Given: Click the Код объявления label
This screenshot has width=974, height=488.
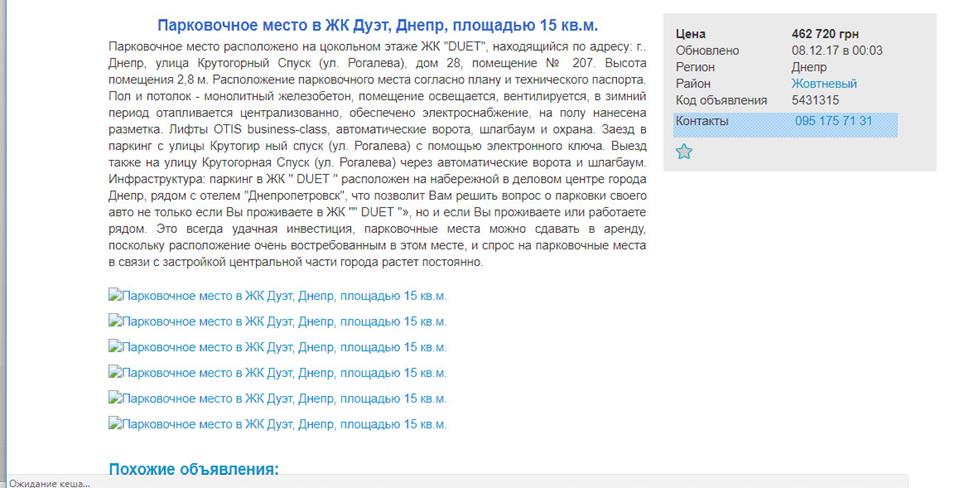Looking at the screenshot, I should pos(721,100).
